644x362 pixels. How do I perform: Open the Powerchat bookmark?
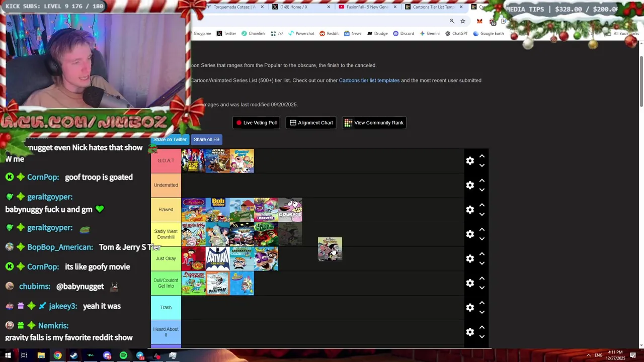coord(301,34)
